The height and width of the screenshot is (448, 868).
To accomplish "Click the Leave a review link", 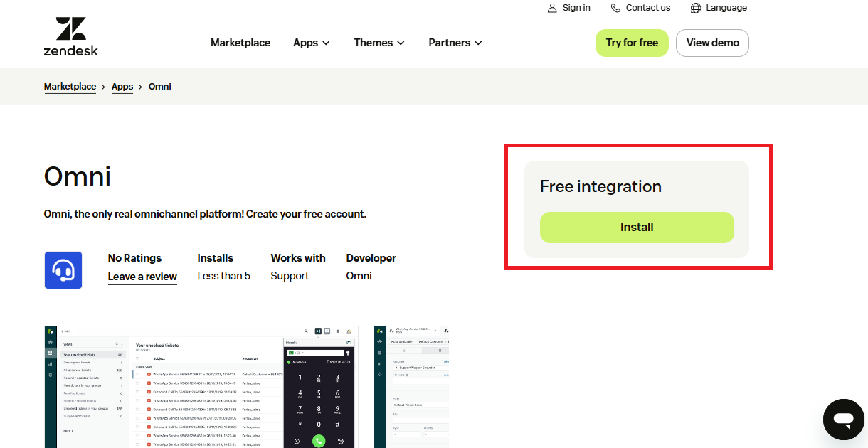I will point(142,277).
